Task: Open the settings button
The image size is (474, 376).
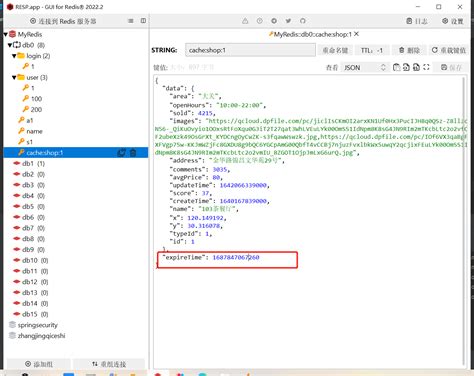Action: click(x=453, y=21)
